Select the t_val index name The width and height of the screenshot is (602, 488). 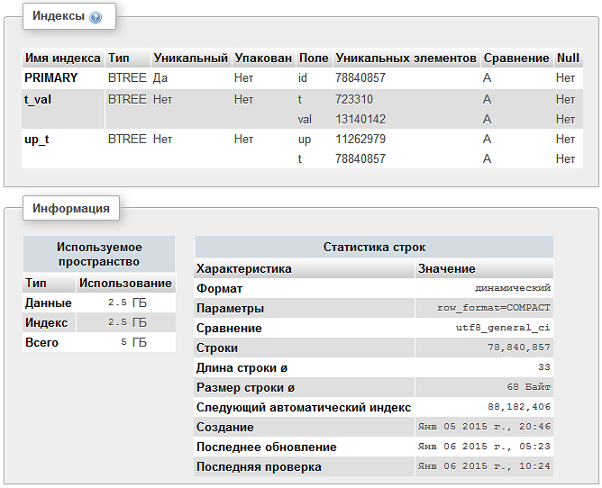[x=38, y=99]
